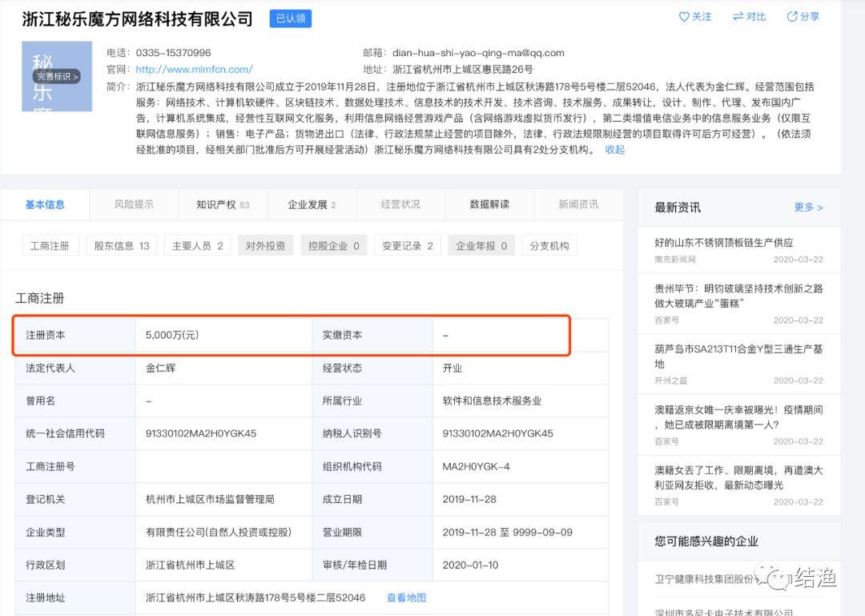The height and width of the screenshot is (616, 865).
Task: Click the company logo thumbnail
Action: click(56, 76)
